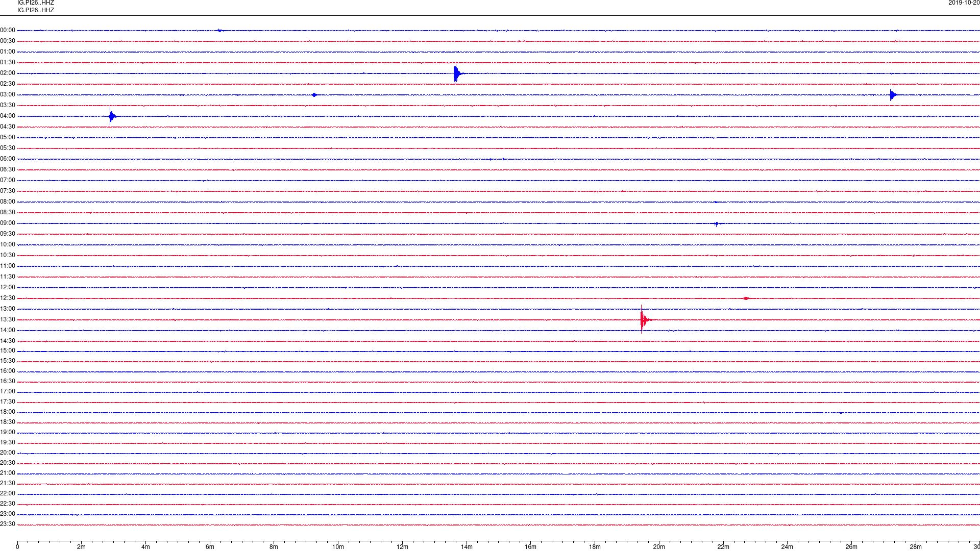Click the small blue event on 09:00 trace
The image size is (980, 551).
(717, 224)
